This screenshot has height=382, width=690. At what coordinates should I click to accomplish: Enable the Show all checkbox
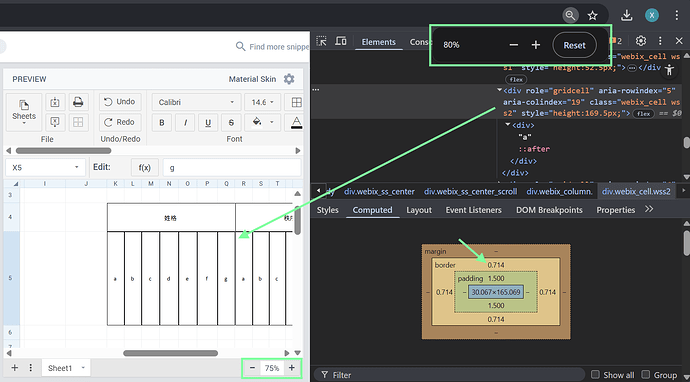pyautogui.click(x=595, y=375)
